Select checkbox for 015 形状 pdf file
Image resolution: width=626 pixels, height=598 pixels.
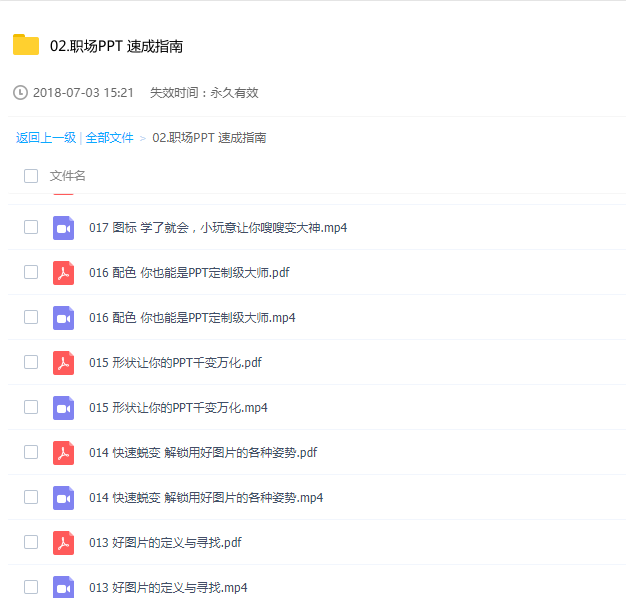31,363
